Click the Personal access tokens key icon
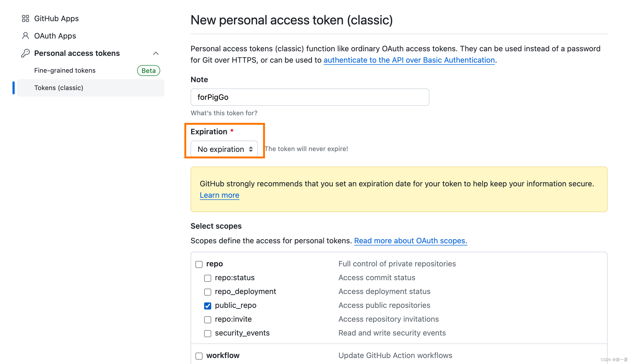 pos(25,53)
